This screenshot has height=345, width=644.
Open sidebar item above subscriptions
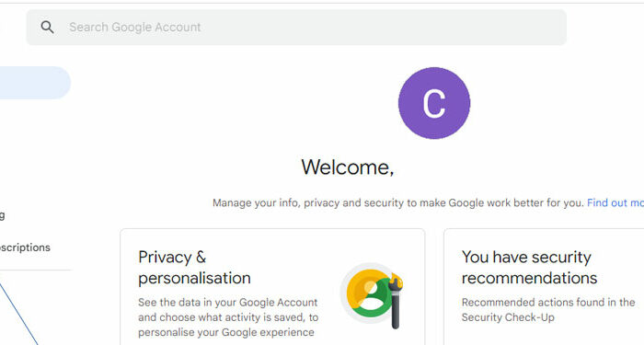(2, 215)
